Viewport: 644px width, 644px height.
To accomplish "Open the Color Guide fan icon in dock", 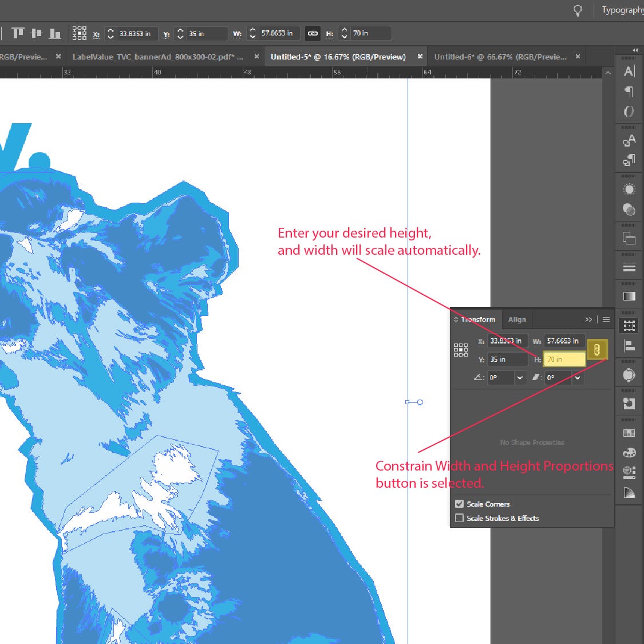I will (x=629, y=492).
